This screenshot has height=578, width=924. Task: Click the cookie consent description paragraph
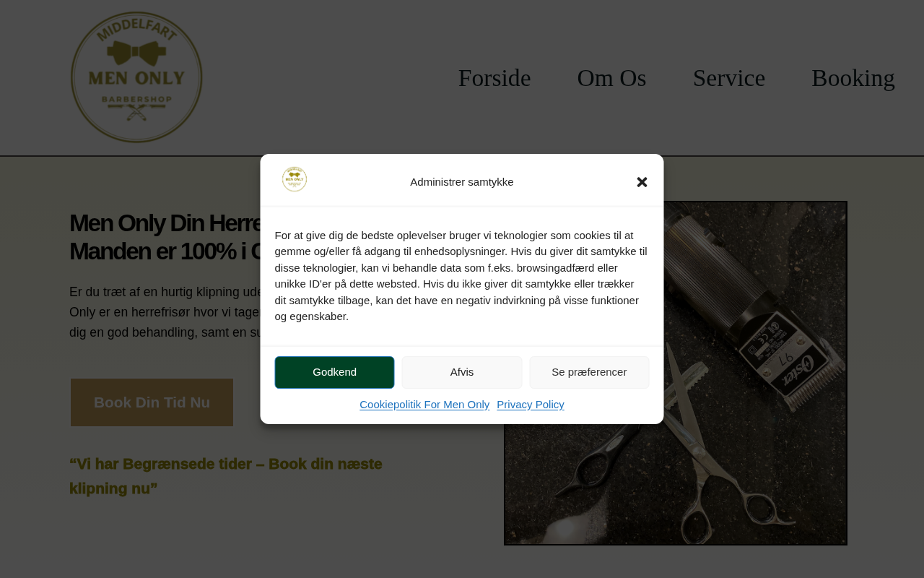click(461, 276)
